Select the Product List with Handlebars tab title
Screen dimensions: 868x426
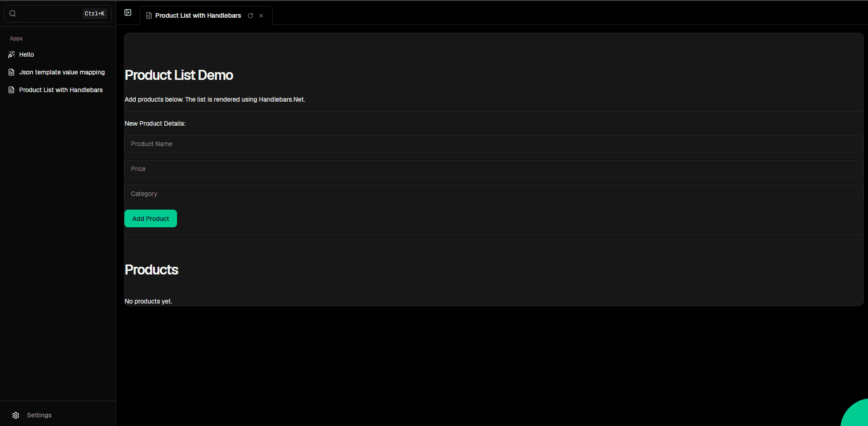tap(198, 16)
